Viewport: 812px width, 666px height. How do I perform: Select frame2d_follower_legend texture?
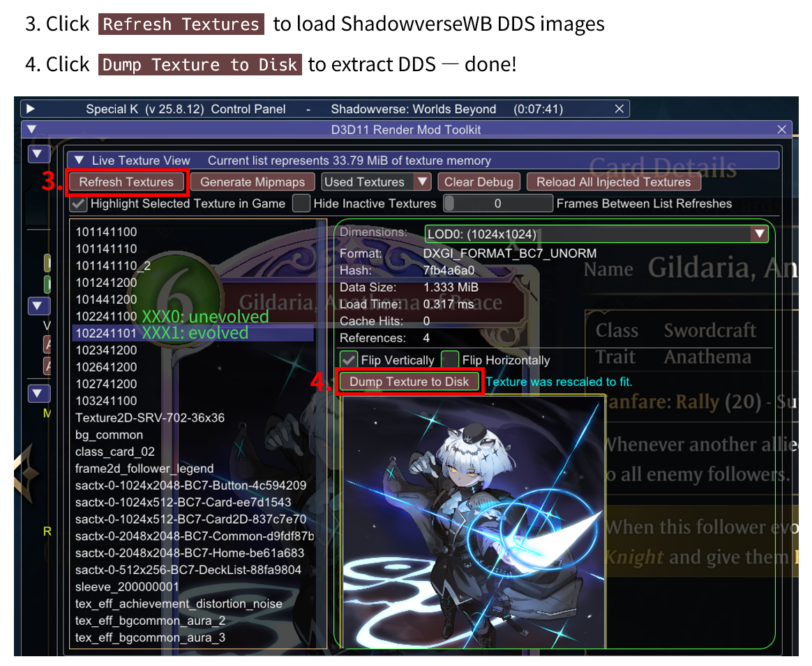pyautogui.click(x=144, y=468)
